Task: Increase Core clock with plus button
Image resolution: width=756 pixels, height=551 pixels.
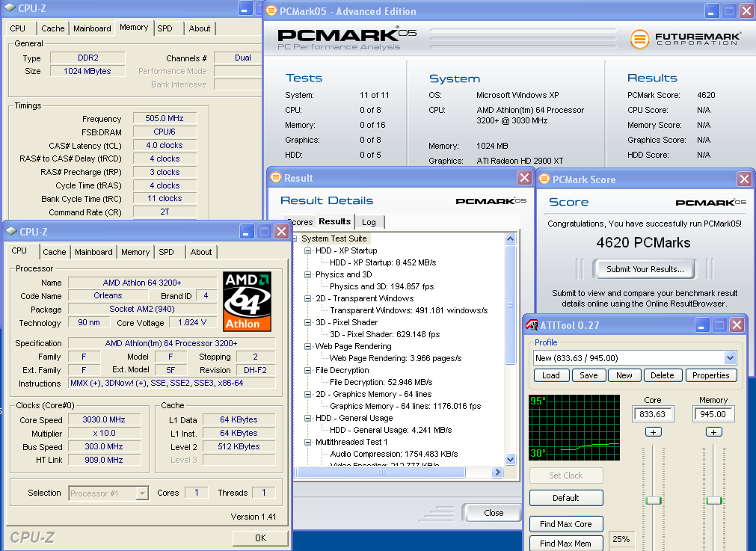Action: (654, 432)
